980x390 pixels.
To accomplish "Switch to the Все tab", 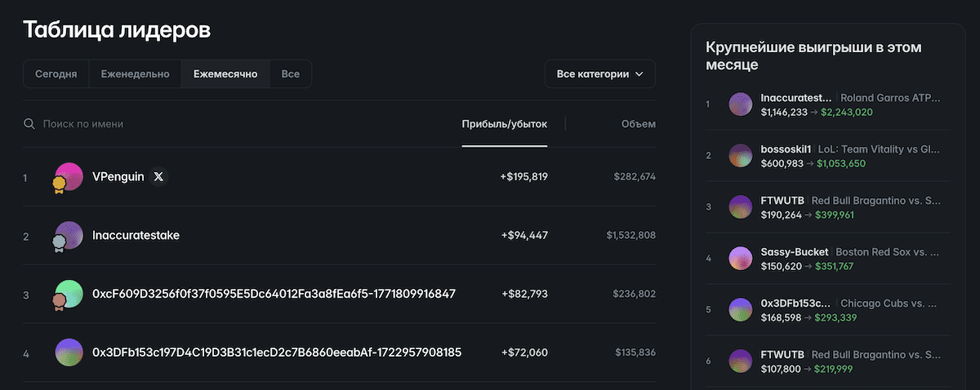I will pyautogui.click(x=291, y=73).
